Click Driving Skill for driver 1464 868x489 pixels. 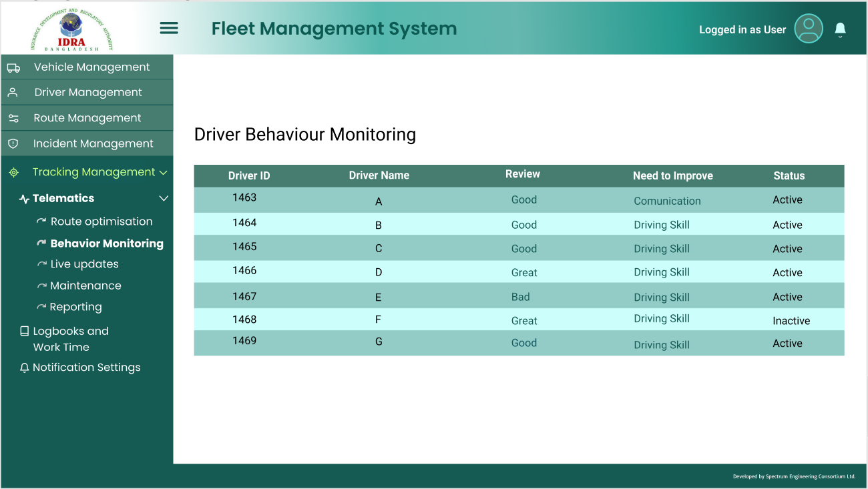662,225
